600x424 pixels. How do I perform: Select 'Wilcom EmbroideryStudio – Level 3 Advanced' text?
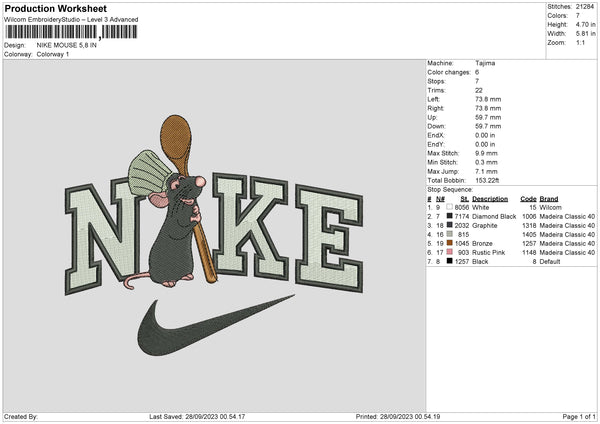point(71,20)
